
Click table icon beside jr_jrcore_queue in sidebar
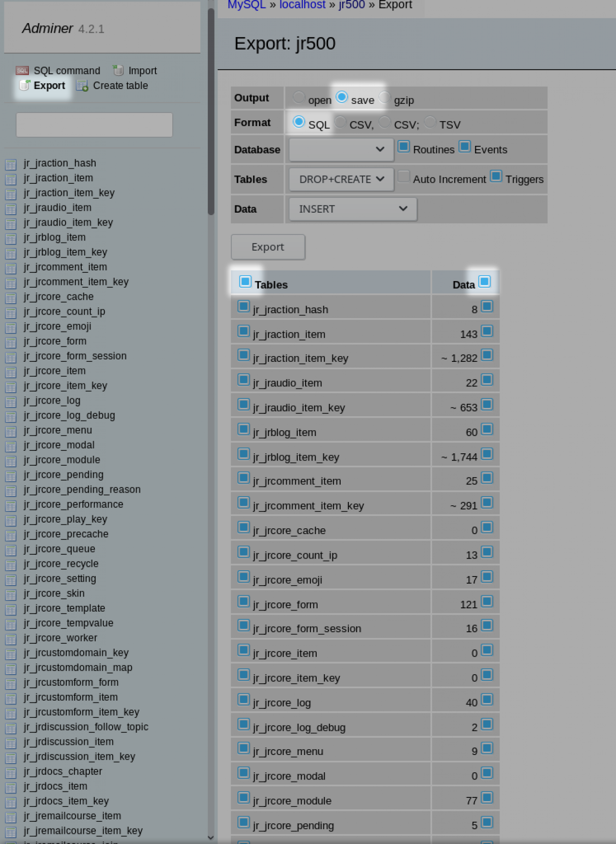tap(11, 550)
